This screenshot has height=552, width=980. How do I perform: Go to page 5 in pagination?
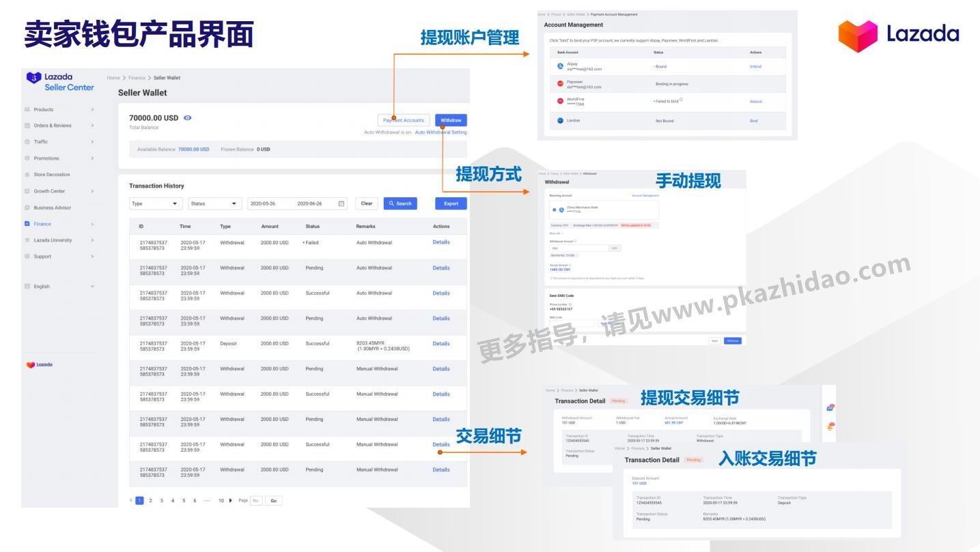(184, 500)
